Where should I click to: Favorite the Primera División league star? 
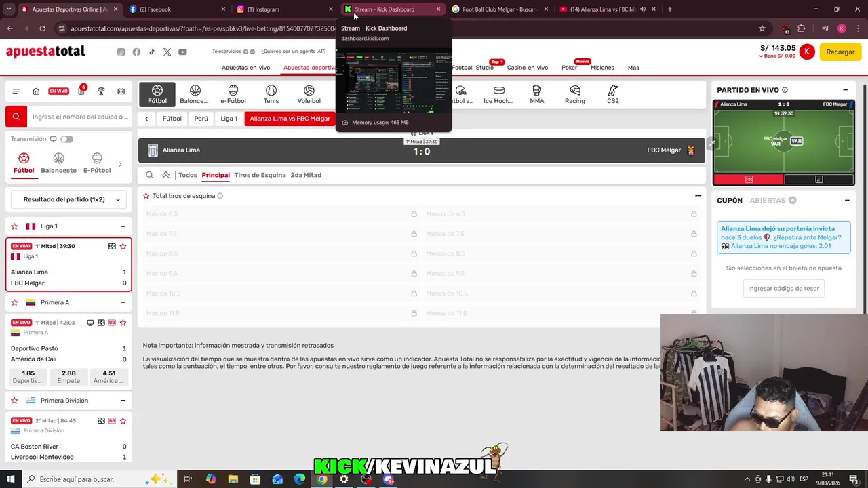click(14, 401)
